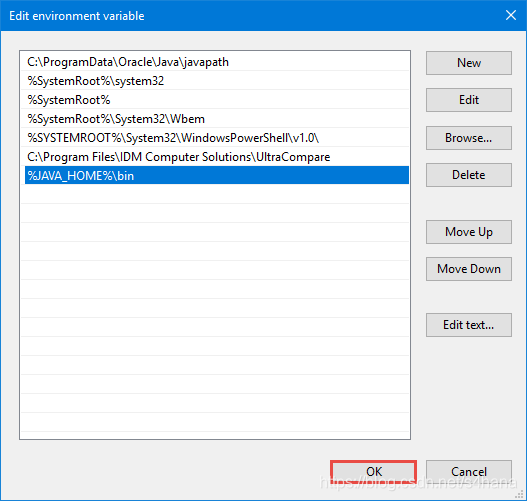
Task: Select the %JAVA_HOME%\bin entry
Action: [217, 175]
